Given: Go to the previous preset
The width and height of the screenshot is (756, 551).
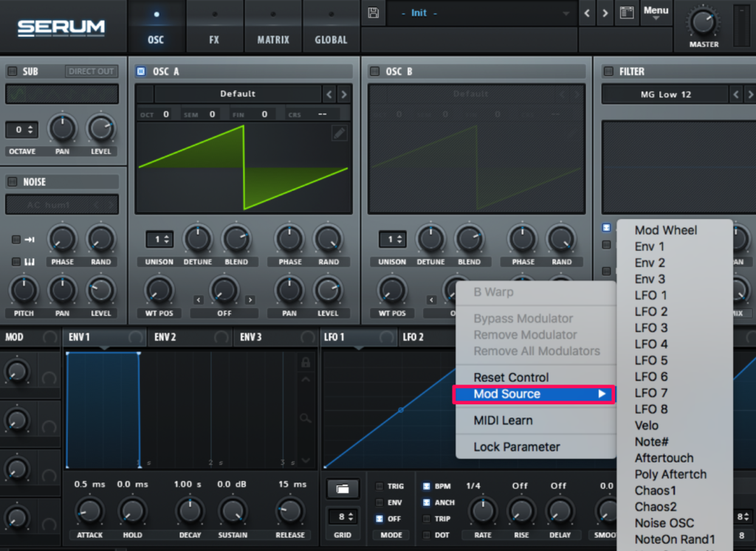Looking at the screenshot, I should click(587, 13).
